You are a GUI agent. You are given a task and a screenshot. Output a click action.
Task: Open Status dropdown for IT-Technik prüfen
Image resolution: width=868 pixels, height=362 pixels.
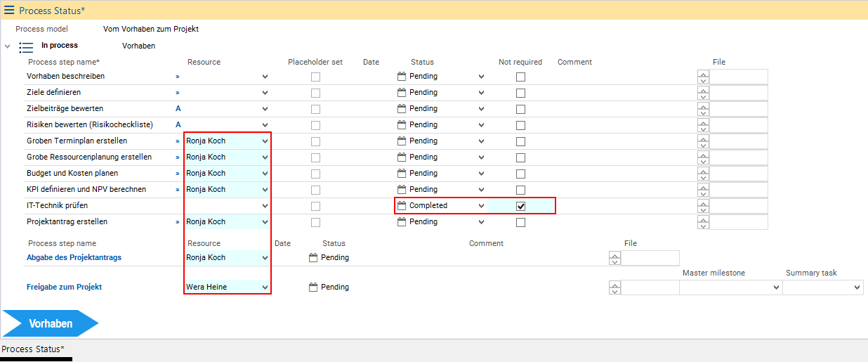click(481, 206)
